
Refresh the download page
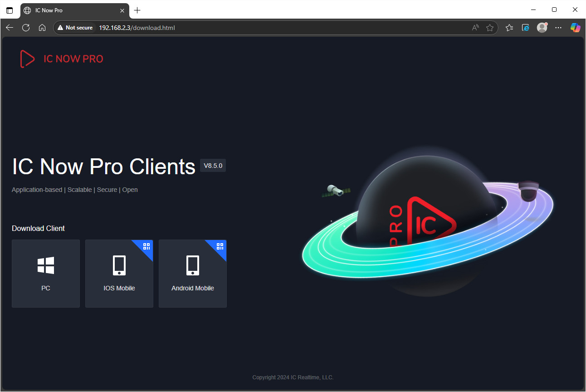click(26, 28)
